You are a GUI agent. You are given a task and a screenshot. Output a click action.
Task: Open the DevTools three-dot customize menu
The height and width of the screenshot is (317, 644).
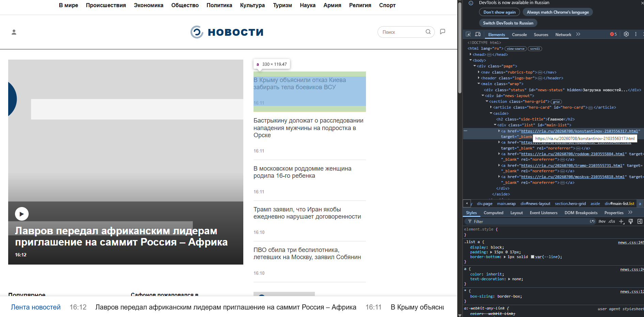(636, 34)
